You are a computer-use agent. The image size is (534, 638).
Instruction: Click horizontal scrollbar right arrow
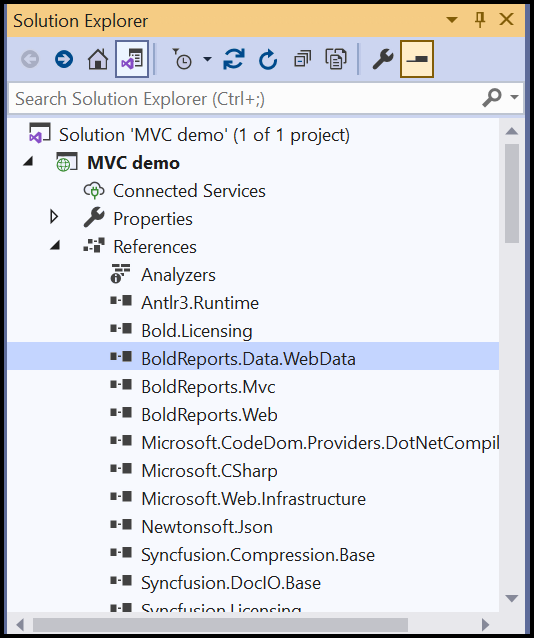point(485,624)
